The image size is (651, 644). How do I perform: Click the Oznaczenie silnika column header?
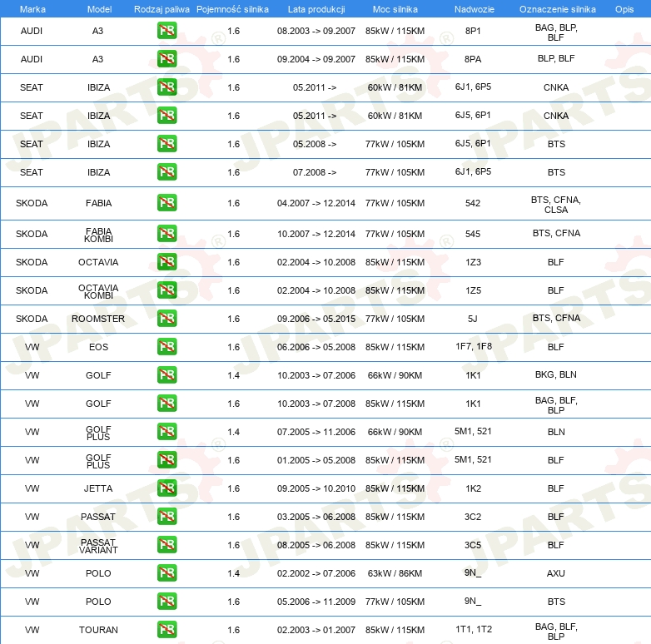(x=558, y=9)
